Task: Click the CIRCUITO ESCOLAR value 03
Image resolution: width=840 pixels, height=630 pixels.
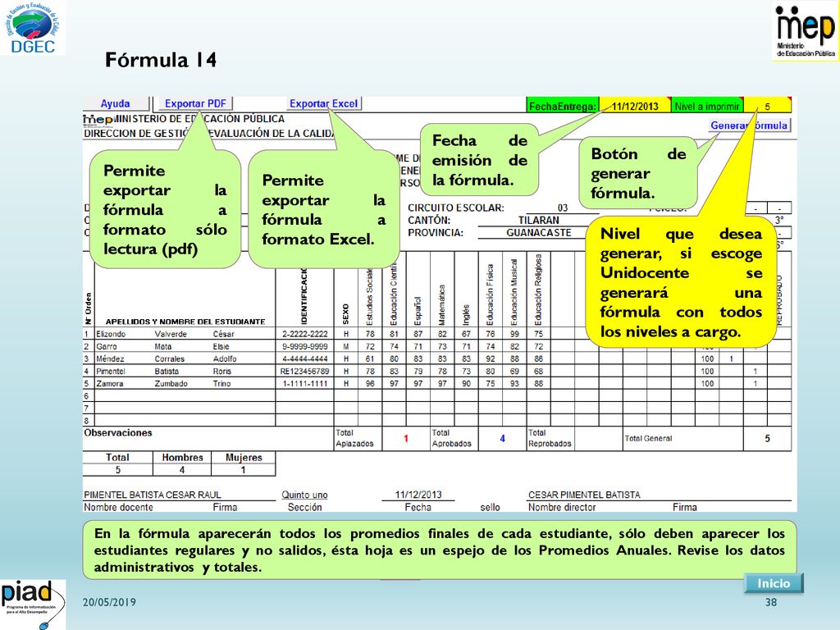Action: 563,208
